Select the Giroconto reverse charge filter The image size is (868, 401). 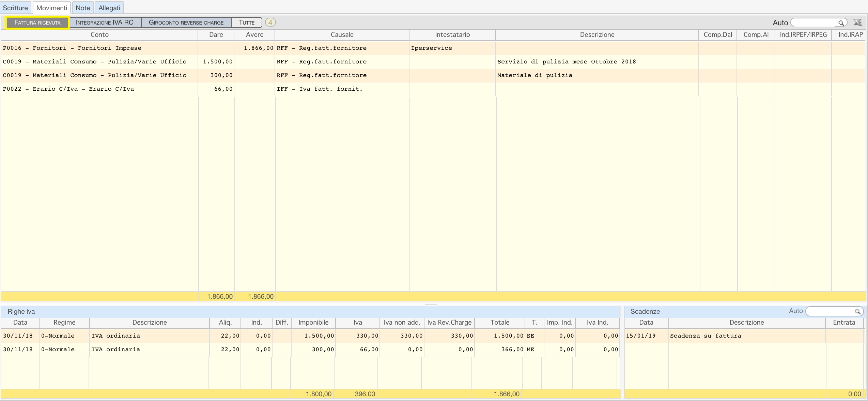(x=186, y=23)
